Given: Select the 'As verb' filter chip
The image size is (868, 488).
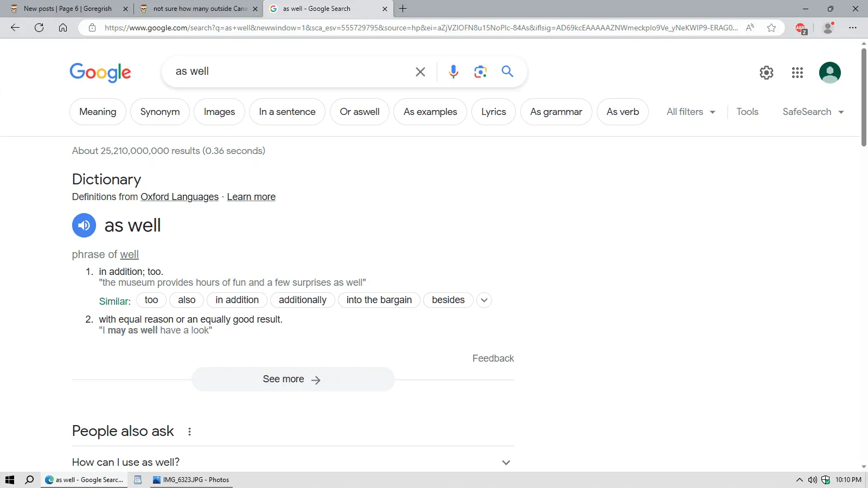Looking at the screenshot, I should coord(623,112).
